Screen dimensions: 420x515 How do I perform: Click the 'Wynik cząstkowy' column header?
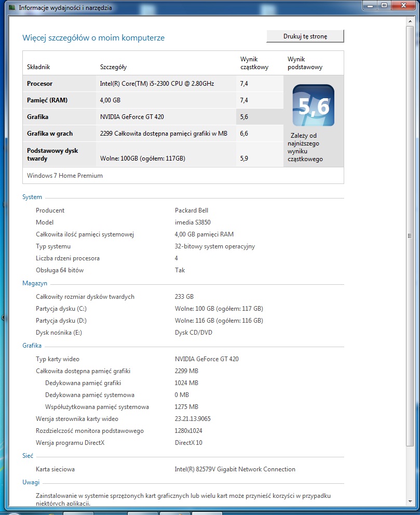click(x=254, y=63)
